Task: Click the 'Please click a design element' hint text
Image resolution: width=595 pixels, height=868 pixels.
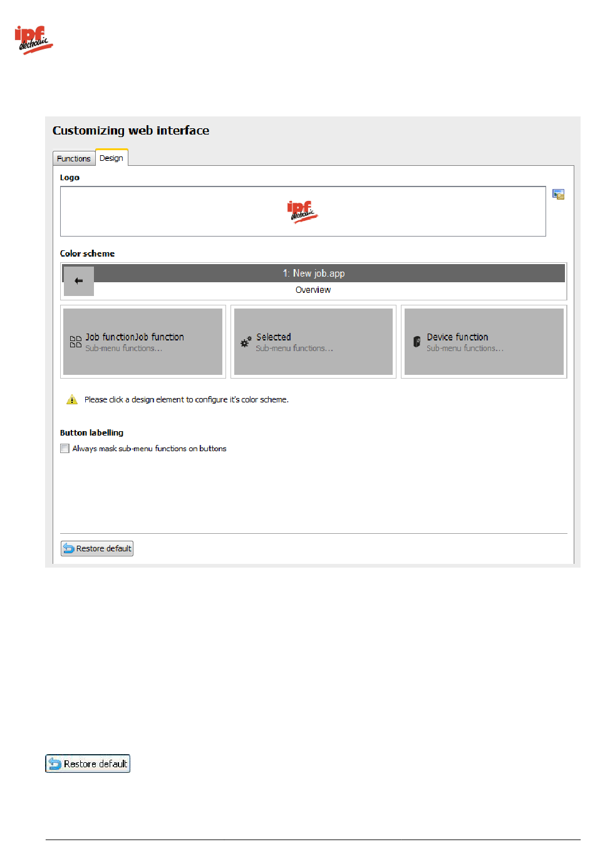Action: tap(187, 399)
